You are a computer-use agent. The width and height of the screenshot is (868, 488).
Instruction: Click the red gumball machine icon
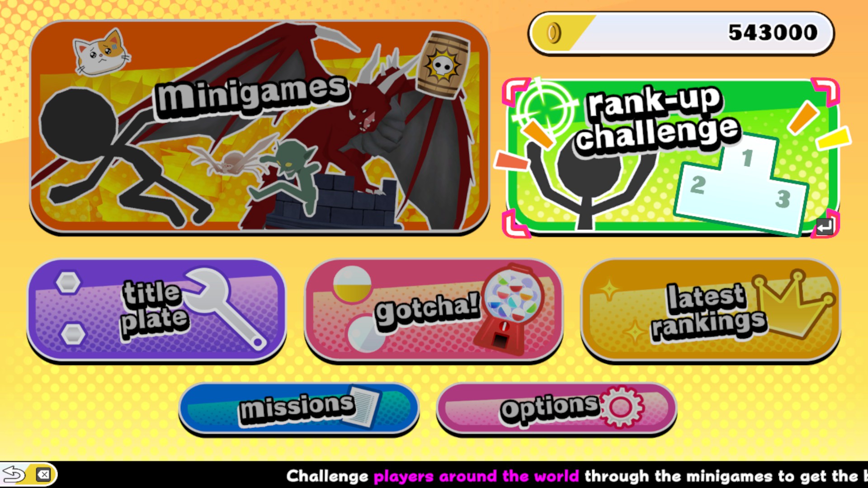(x=510, y=309)
